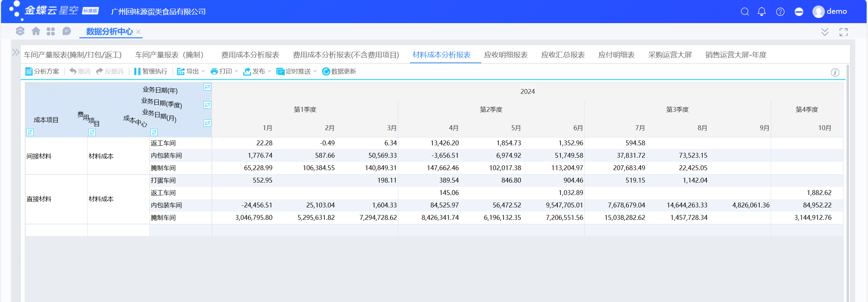Image resolution: width=868 pixels, height=302 pixels.
Task: Switch to 应付明细表 tab
Action: coord(617,55)
